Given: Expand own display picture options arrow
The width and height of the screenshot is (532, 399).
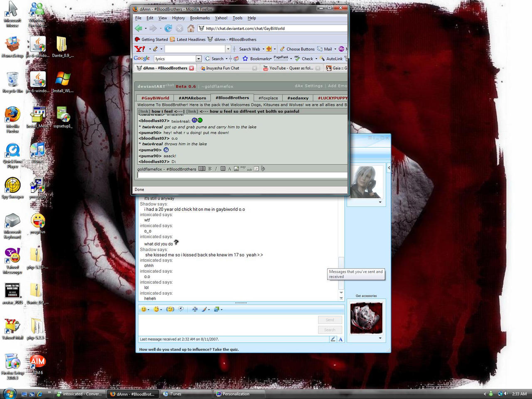Looking at the screenshot, I should tap(380, 338).
